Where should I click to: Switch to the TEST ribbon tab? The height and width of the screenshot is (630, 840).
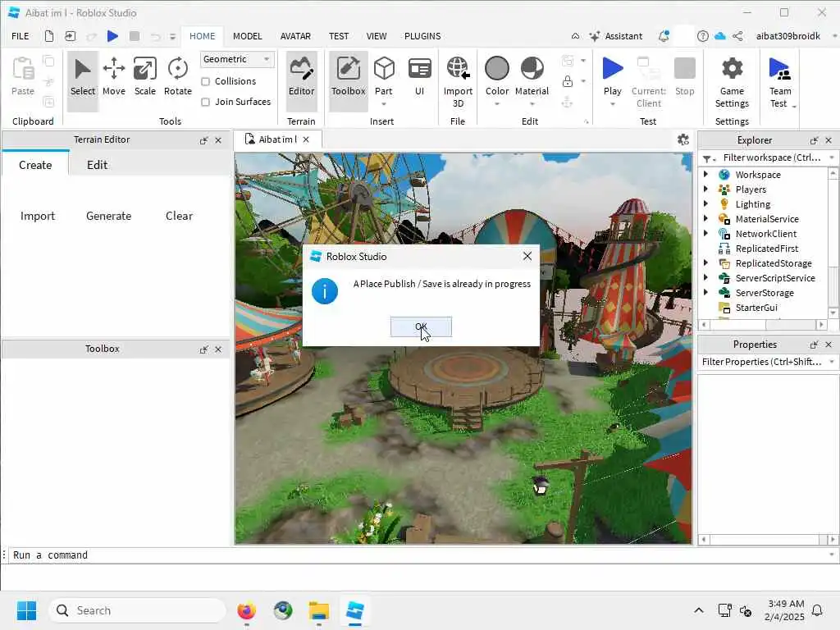(339, 36)
